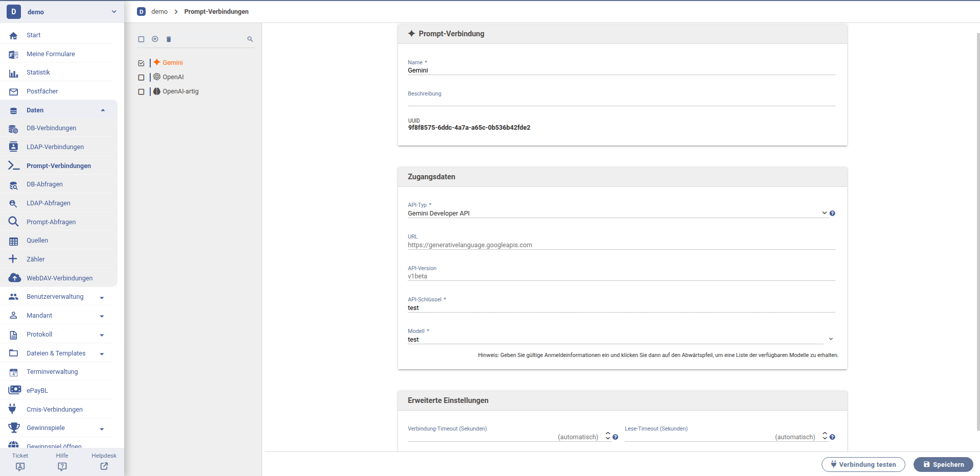Collapse the Daten sidebar section
The width and height of the screenshot is (980, 476).
click(x=103, y=110)
